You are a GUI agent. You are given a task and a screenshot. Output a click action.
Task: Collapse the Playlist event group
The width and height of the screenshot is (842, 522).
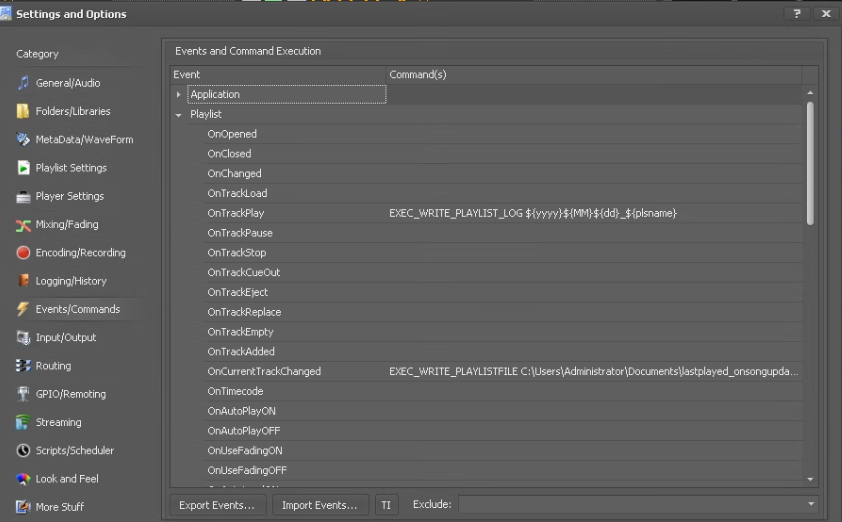[178, 114]
